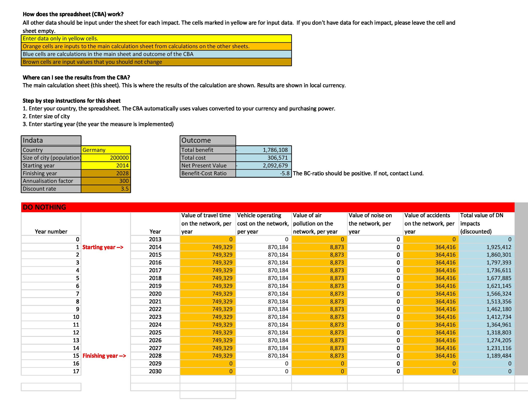Select the city population cell showing 200000
Screen dimensions: 528x420
point(106,158)
